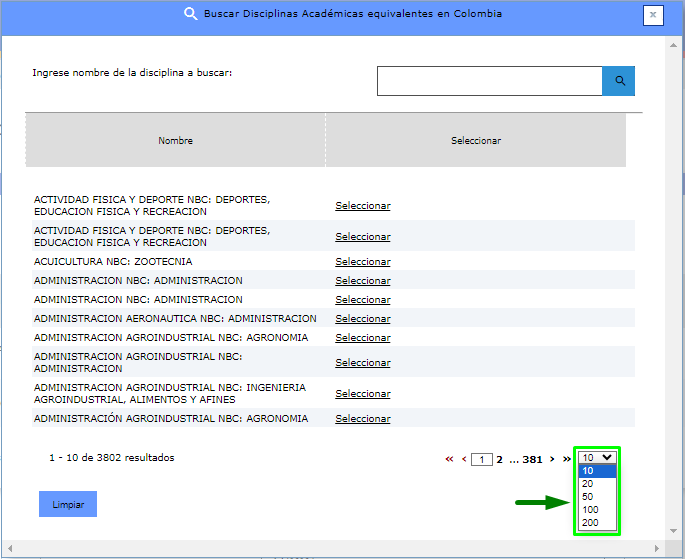Click Seleccionar for INGENIERIA AGROINDUSTRIAL, ALIMENTOS Y AFINES

coord(362,394)
